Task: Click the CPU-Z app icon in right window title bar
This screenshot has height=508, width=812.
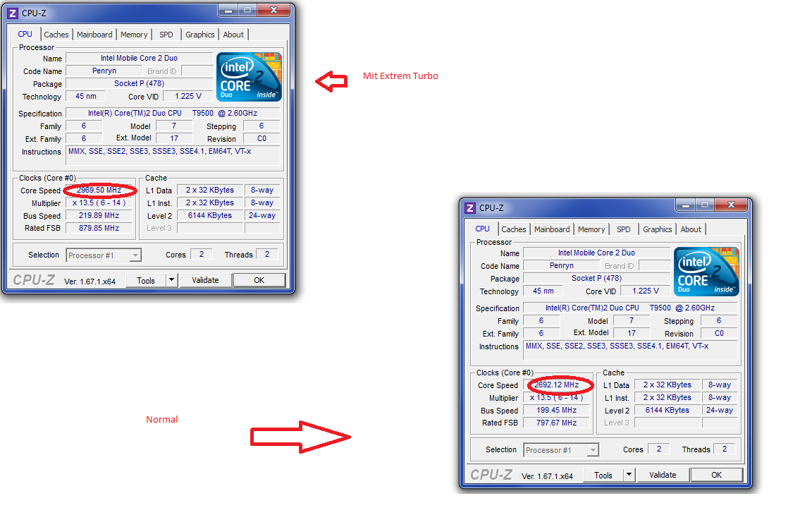Action: (469, 208)
